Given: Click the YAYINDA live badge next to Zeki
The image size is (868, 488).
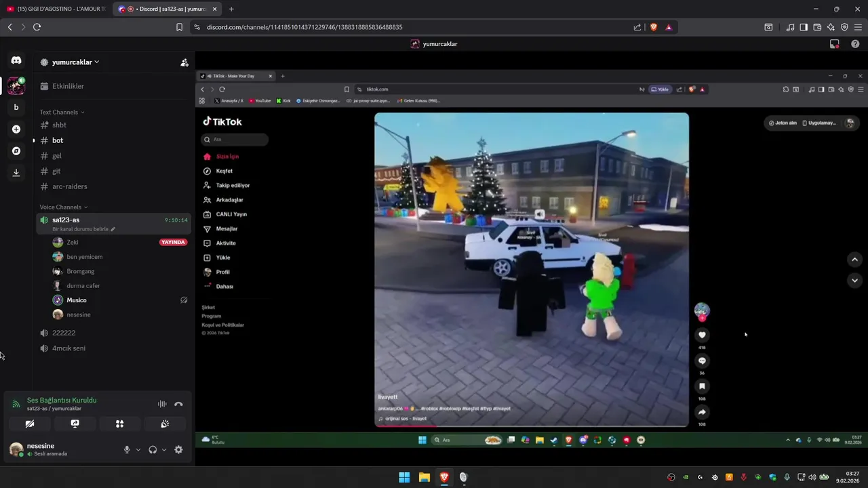Looking at the screenshot, I should click(173, 242).
